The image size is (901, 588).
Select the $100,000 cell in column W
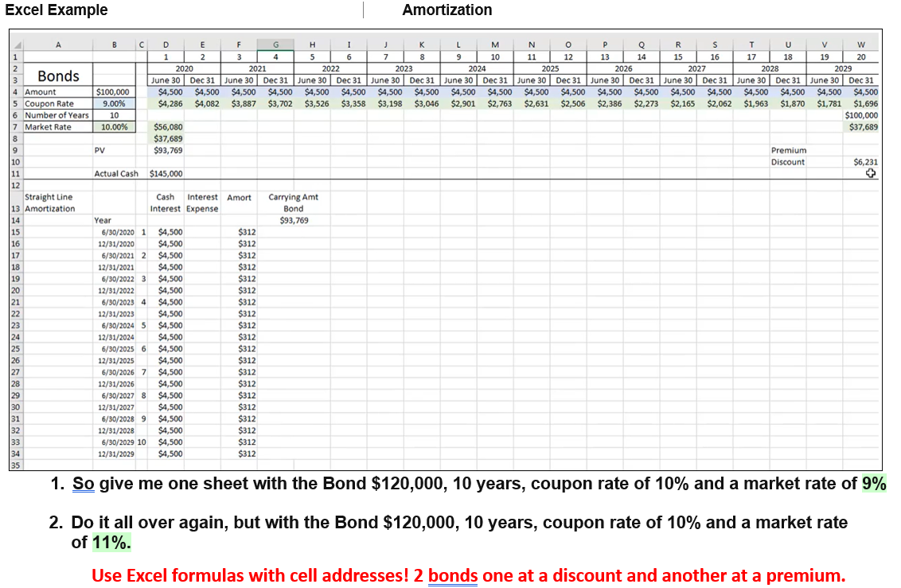pyautogui.click(x=860, y=115)
